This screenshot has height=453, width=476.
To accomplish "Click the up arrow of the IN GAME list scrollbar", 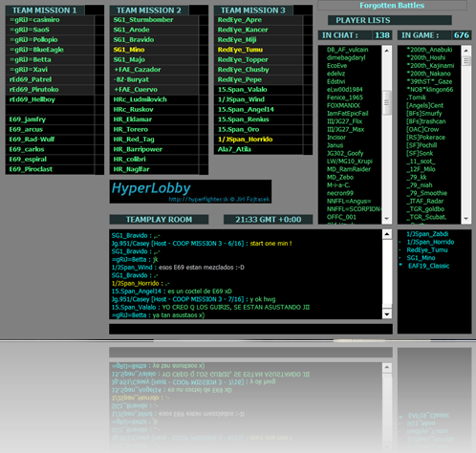I will point(466,51).
